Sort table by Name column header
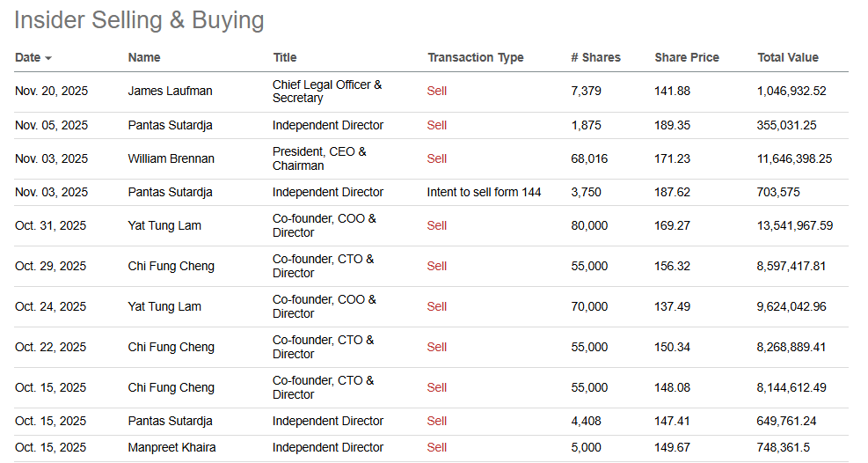 pos(144,57)
